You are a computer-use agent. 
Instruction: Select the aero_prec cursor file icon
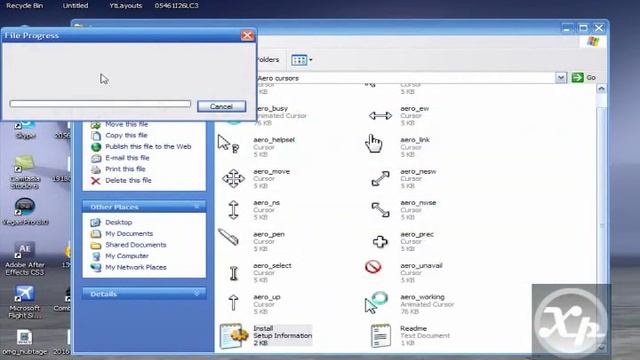pyautogui.click(x=380, y=242)
